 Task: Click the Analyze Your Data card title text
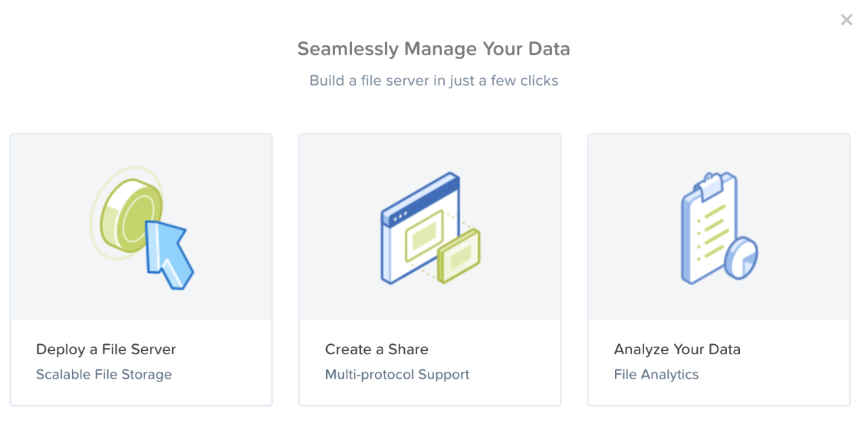[677, 349]
